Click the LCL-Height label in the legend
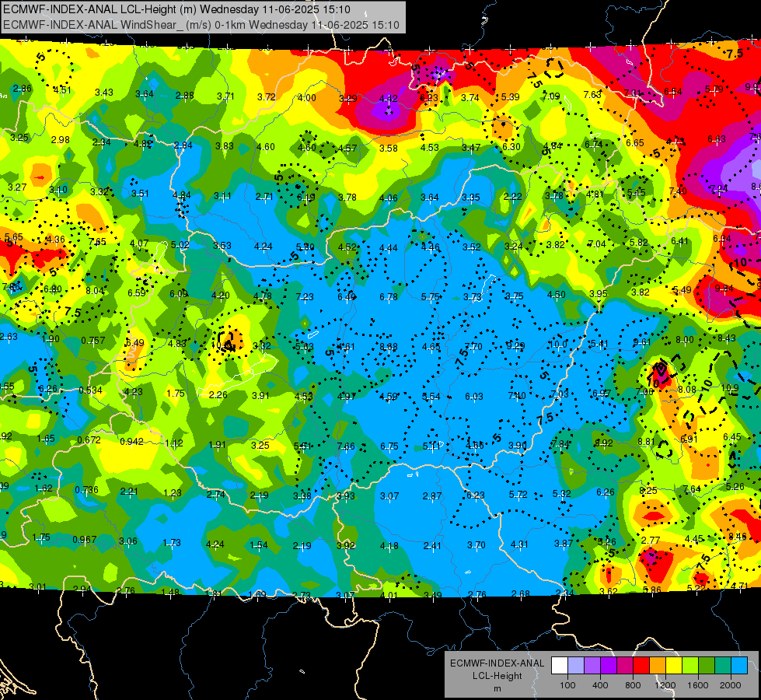The image size is (761, 700). (497, 676)
